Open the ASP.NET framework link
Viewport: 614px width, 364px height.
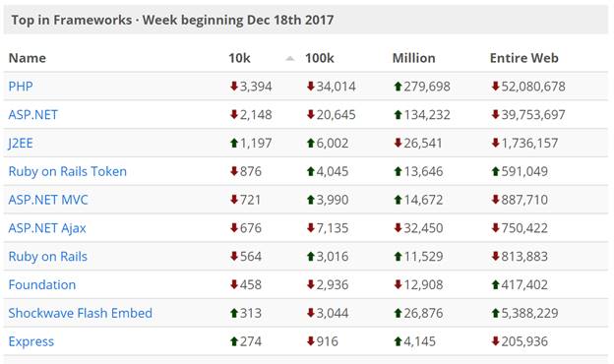tap(32, 115)
